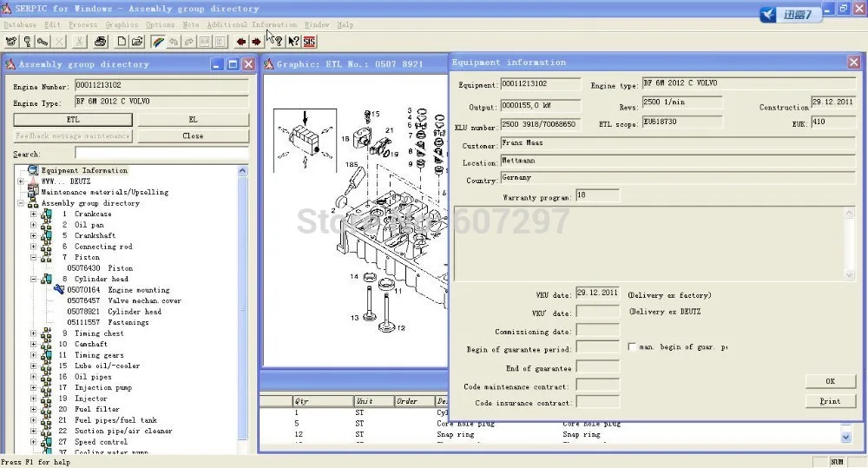Click the Unit column header
Viewport: 868px width, 468px height.
coord(374,401)
